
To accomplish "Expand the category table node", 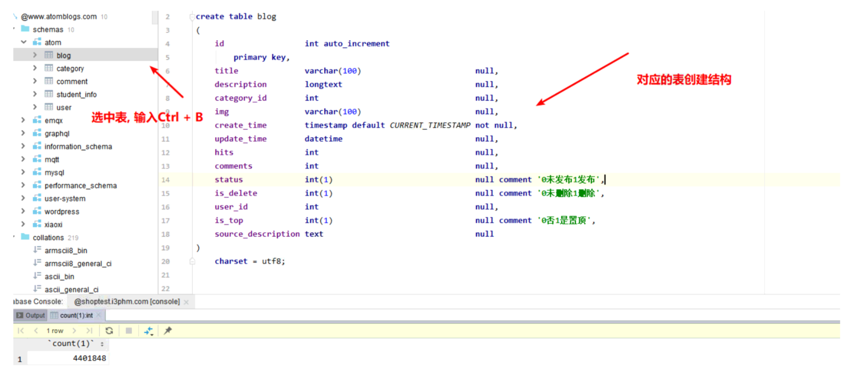I will point(35,68).
